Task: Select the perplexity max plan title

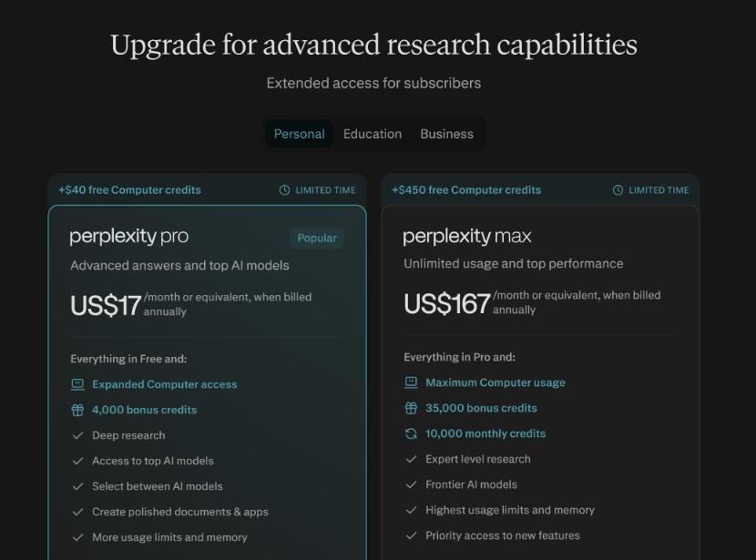Action: coord(466,237)
